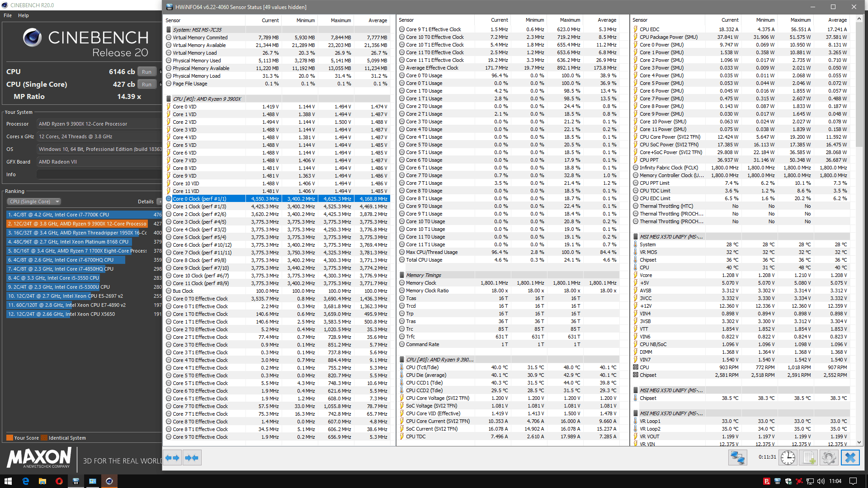Run the multi-core CPU benchmark
This screenshot has height=488, width=868.
tap(147, 72)
